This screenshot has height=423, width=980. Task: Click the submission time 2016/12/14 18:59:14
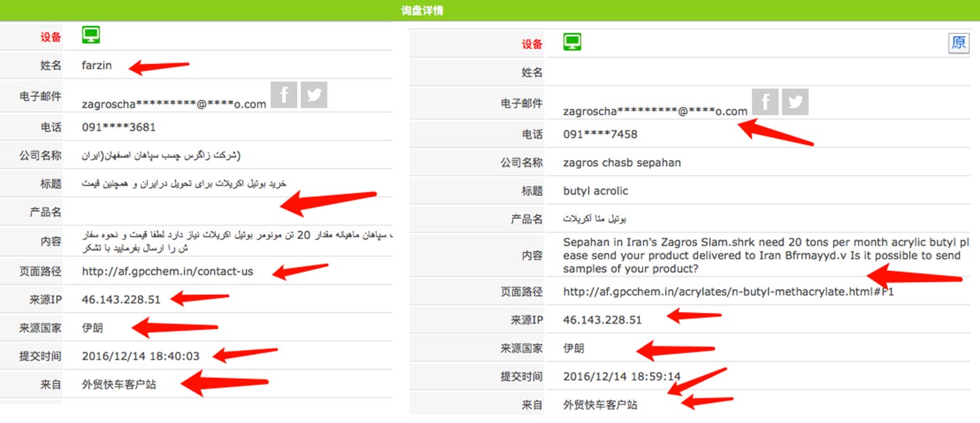point(622,376)
